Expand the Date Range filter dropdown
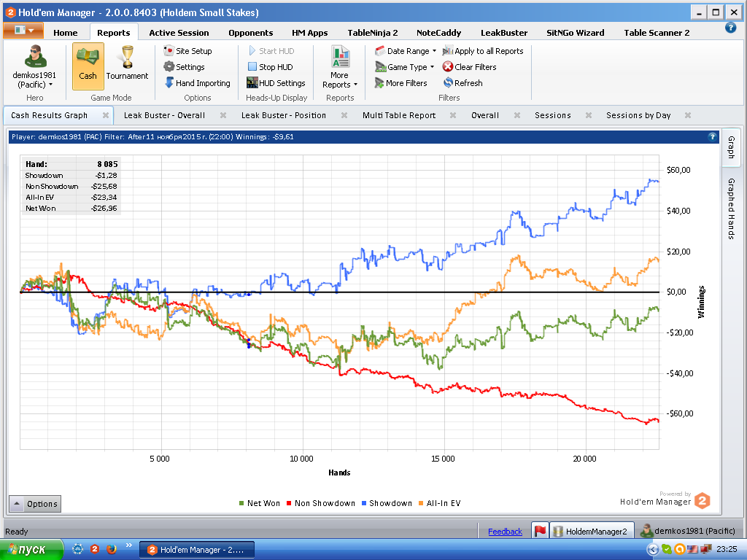This screenshot has width=747, height=560. tap(406, 51)
